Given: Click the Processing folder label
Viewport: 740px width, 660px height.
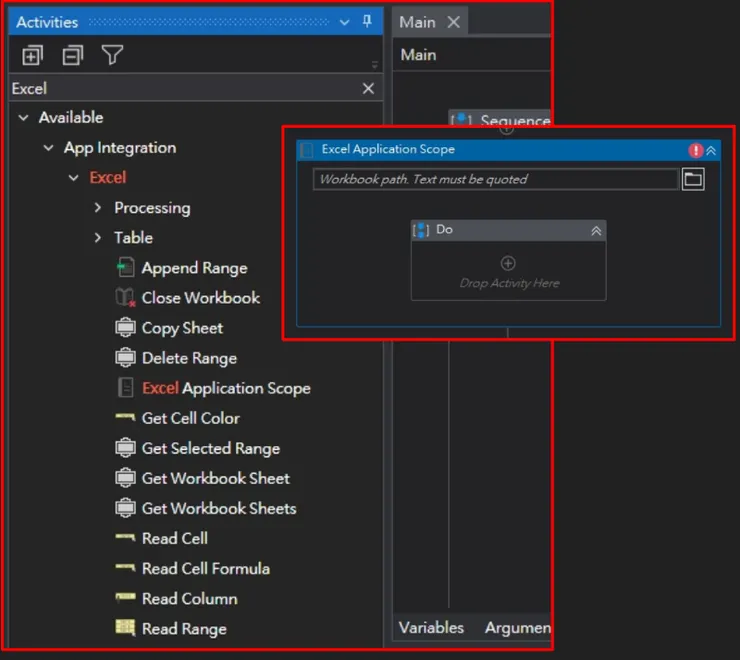Looking at the screenshot, I should (152, 208).
